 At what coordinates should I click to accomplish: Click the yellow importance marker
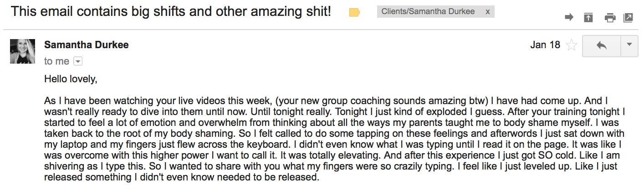354,13
